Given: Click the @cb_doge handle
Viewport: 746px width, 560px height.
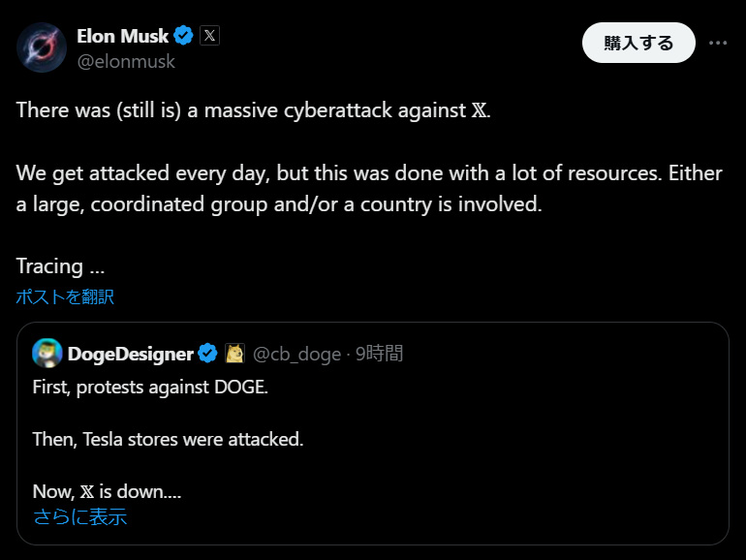Looking at the screenshot, I should click(295, 354).
